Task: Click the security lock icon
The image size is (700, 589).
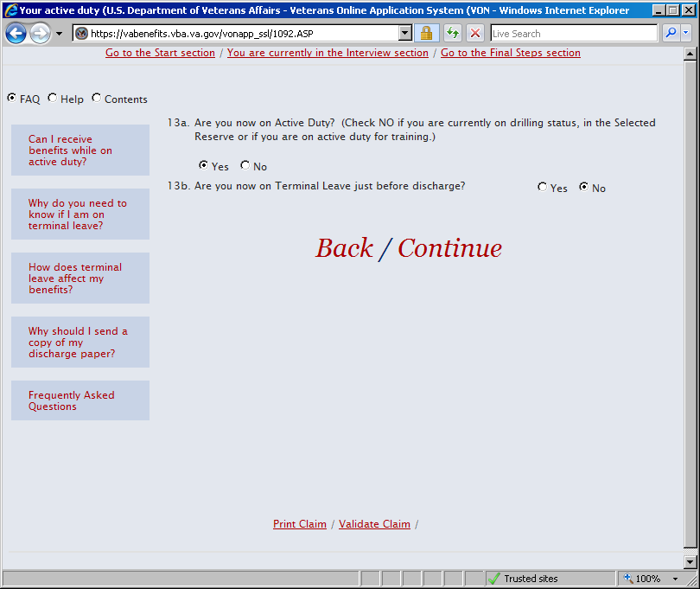Action: click(x=426, y=34)
